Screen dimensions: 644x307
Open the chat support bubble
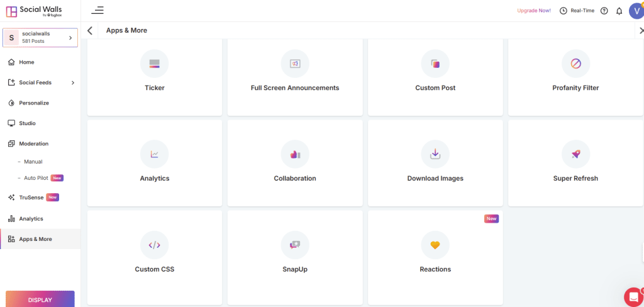pyautogui.click(x=633, y=296)
